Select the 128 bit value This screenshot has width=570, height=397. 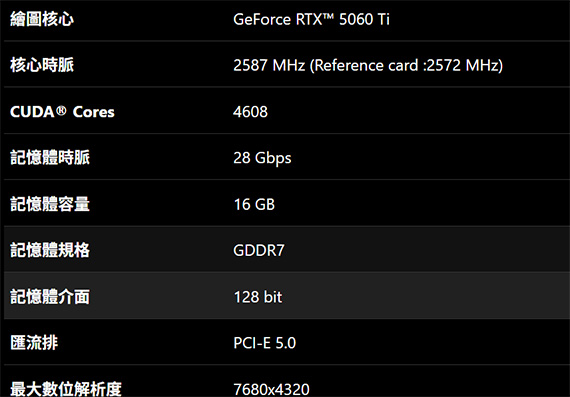(258, 297)
